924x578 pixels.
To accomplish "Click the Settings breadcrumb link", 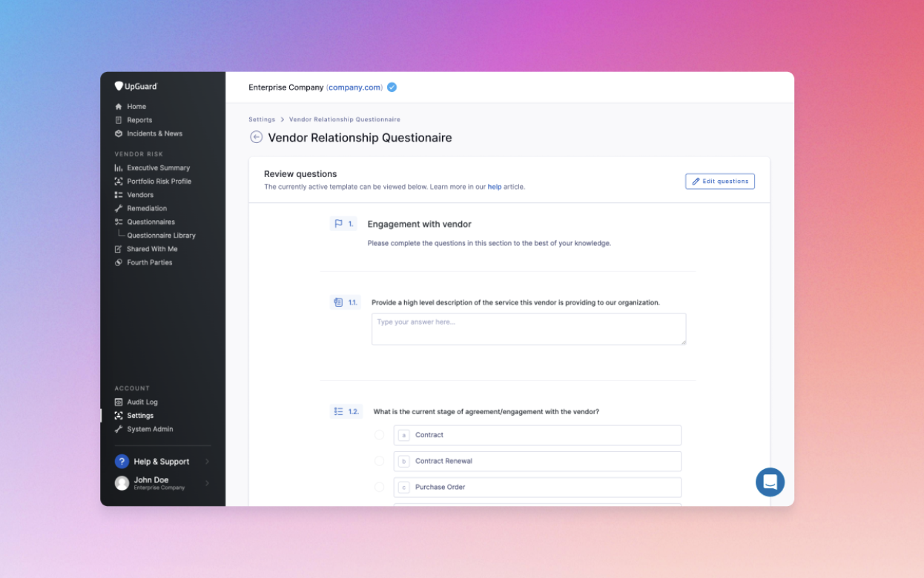I will point(262,119).
